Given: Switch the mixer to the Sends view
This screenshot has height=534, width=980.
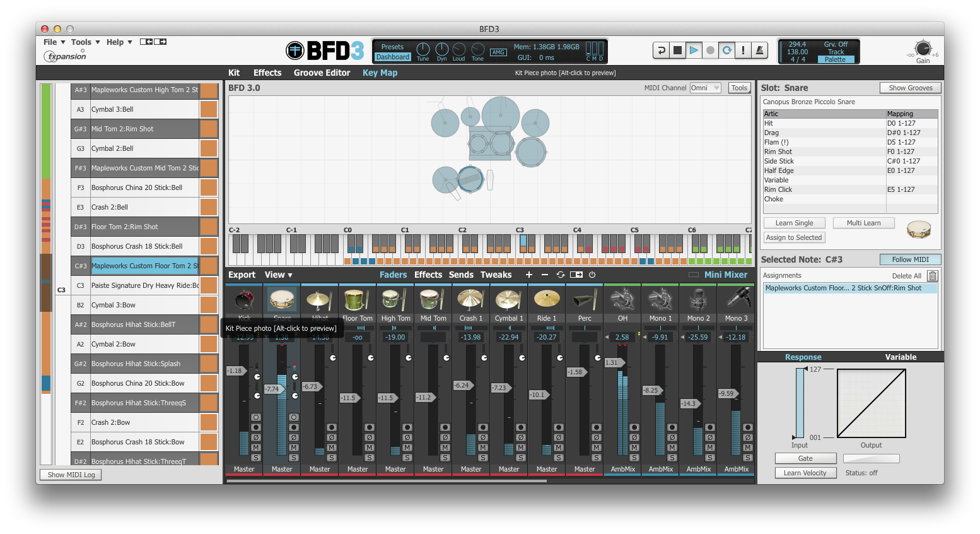Looking at the screenshot, I should [x=461, y=275].
